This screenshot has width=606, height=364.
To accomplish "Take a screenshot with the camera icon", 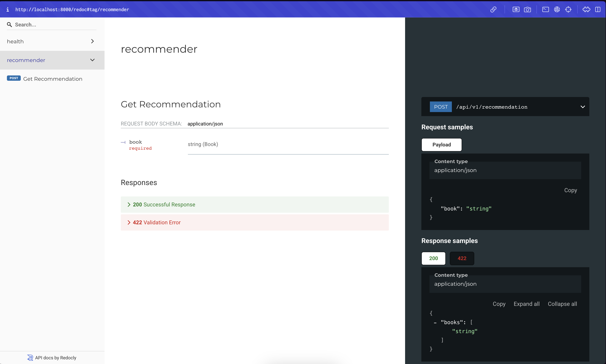I will point(527,10).
